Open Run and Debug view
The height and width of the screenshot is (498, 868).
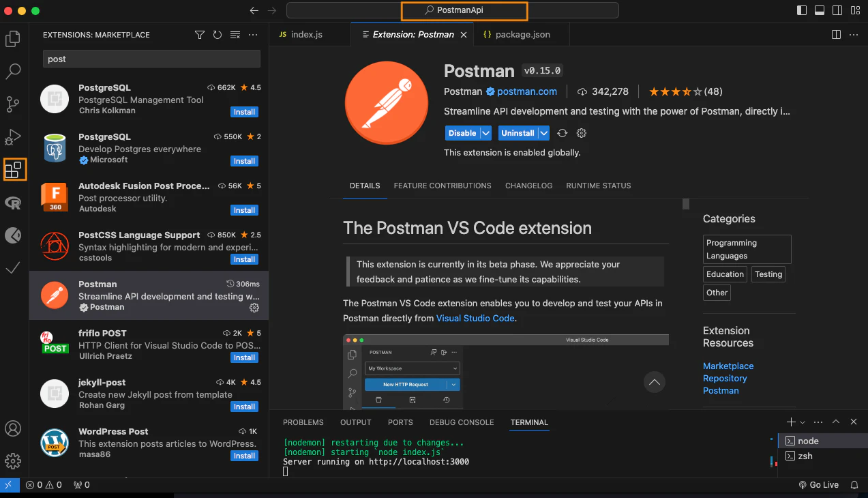coord(13,137)
